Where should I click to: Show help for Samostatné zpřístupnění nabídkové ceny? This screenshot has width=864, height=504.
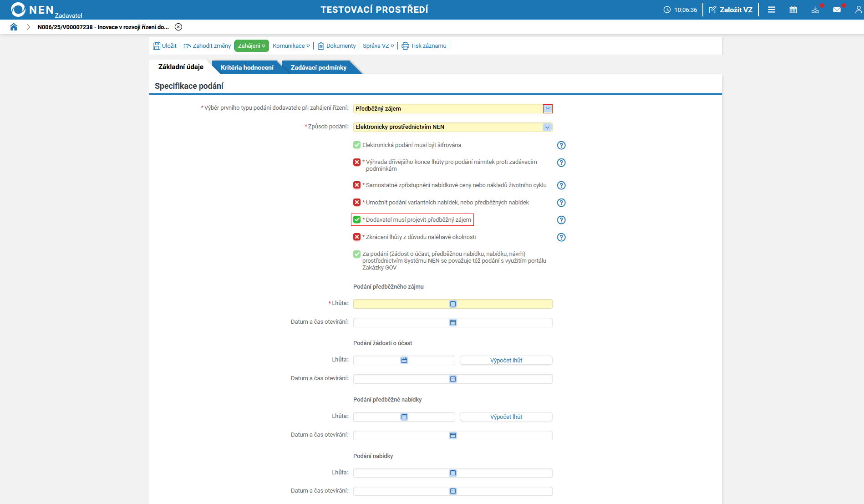point(561,185)
